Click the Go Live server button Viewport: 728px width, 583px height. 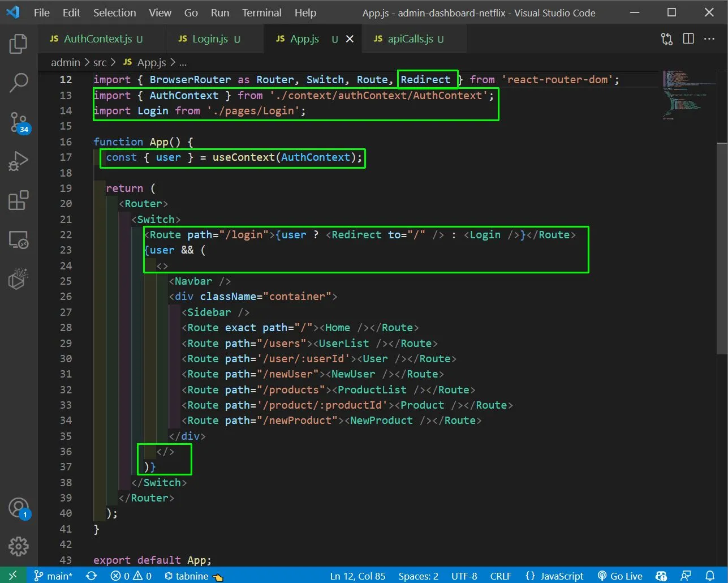pyautogui.click(x=620, y=576)
